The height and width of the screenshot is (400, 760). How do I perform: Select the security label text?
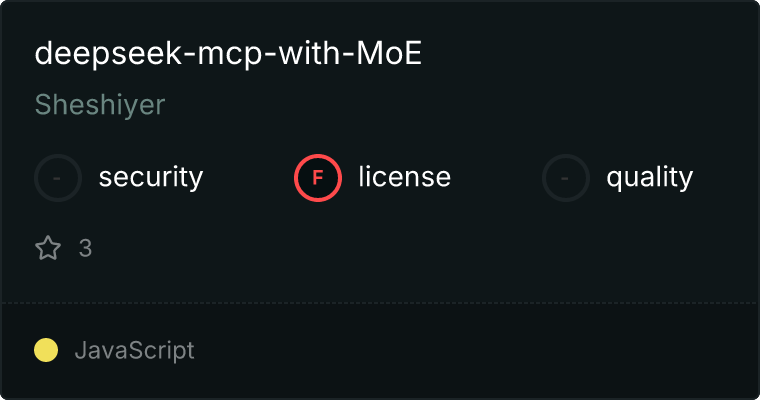click(151, 177)
